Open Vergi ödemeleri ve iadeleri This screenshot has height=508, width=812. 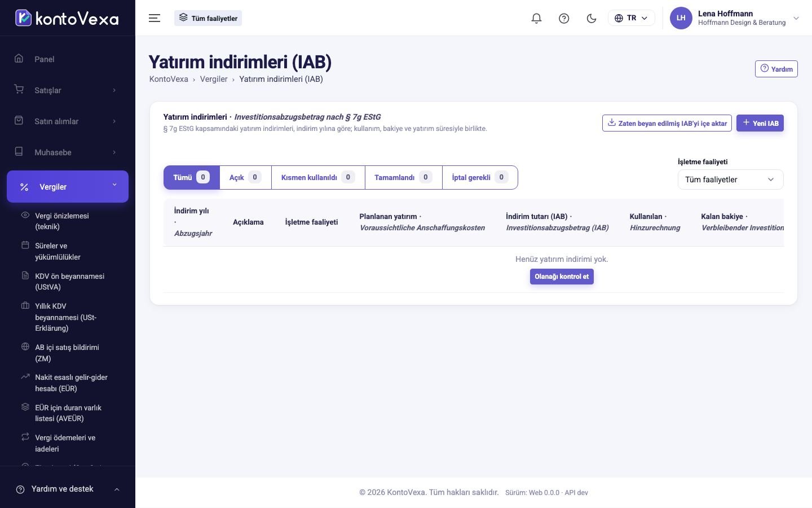[x=68, y=443]
